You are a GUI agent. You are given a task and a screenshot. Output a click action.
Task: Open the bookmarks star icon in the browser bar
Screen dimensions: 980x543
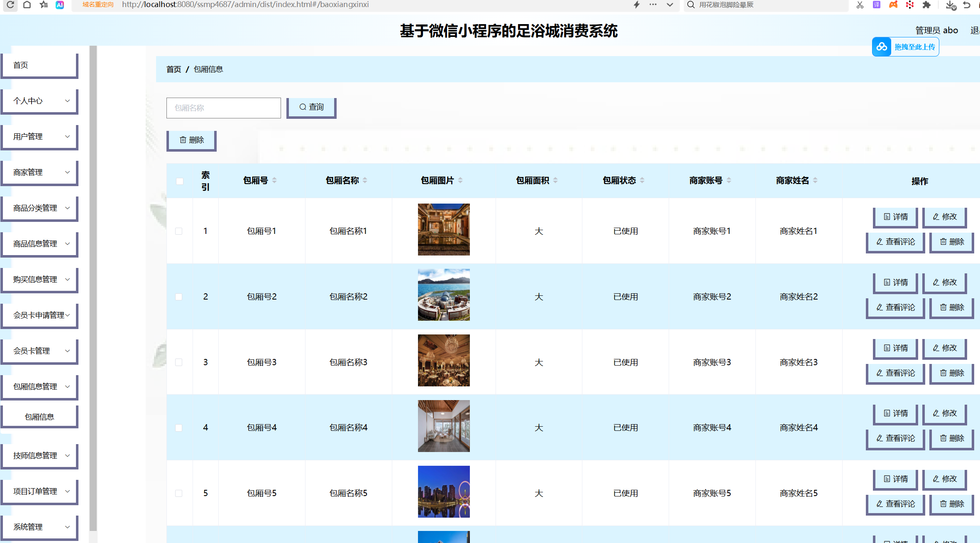tap(44, 5)
